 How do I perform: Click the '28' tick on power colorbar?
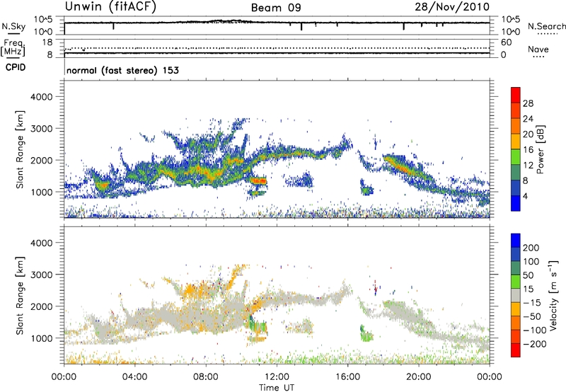528,103
